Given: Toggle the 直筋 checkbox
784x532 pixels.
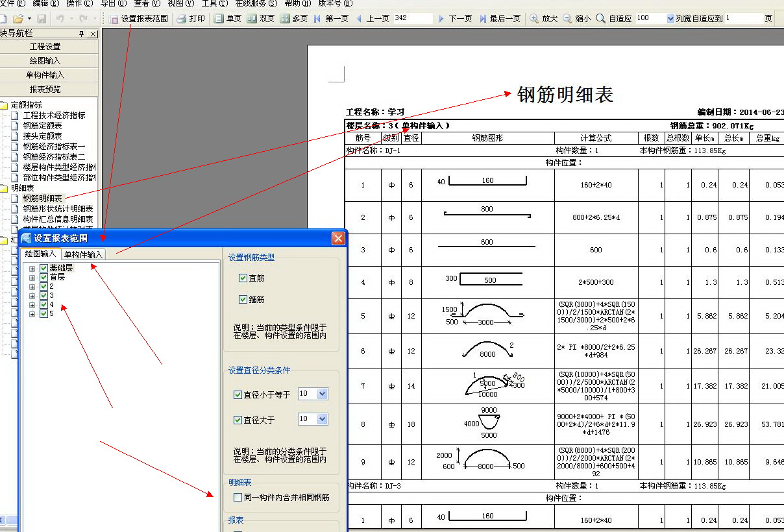Looking at the screenshot, I should (243, 278).
